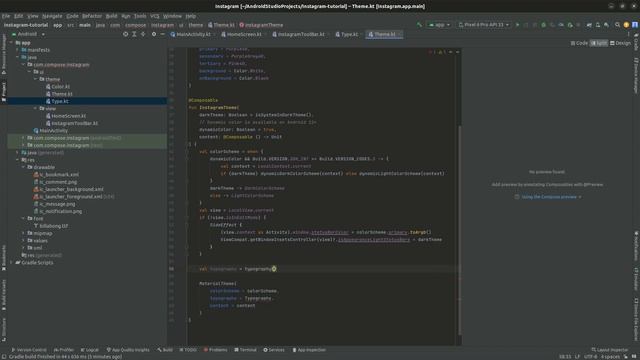Switch editor to Split view mode
640x360 pixels.
click(599, 43)
